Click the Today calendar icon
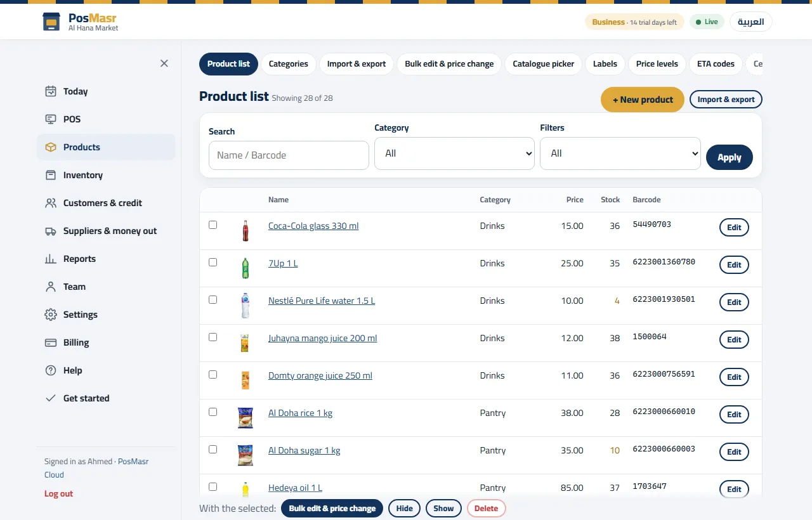Image resolution: width=812 pixels, height=520 pixels. pos(51,91)
